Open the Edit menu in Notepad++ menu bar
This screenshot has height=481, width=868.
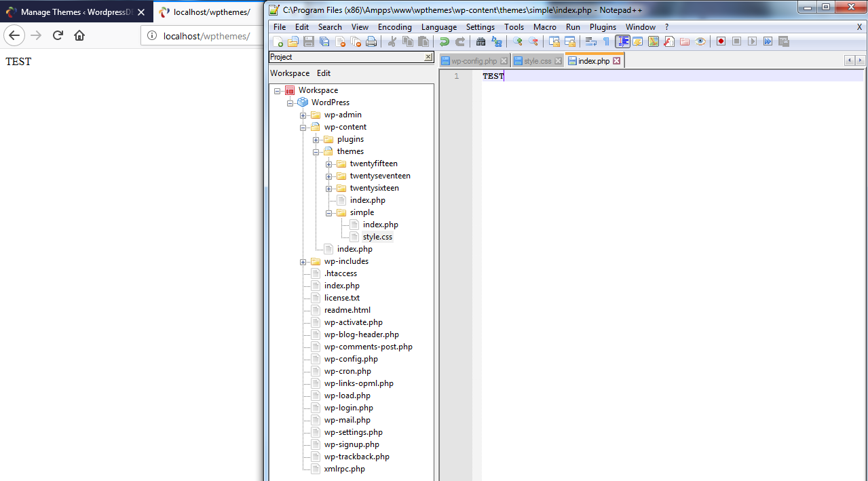pyautogui.click(x=302, y=27)
